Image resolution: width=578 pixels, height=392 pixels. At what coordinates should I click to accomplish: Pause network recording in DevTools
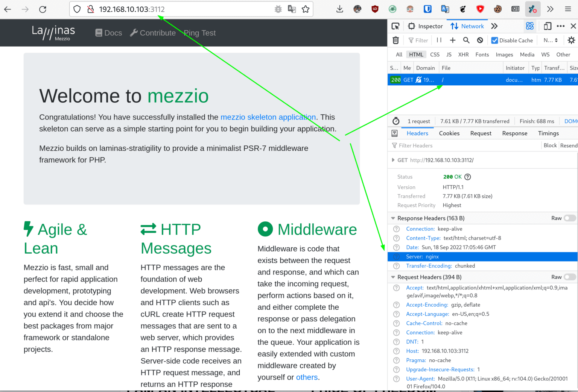pyautogui.click(x=439, y=40)
